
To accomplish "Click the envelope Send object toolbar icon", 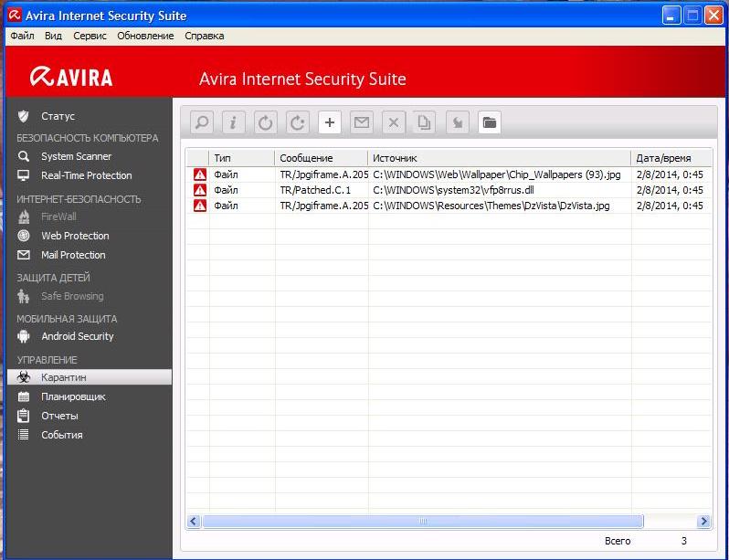I will coord(362,122).
